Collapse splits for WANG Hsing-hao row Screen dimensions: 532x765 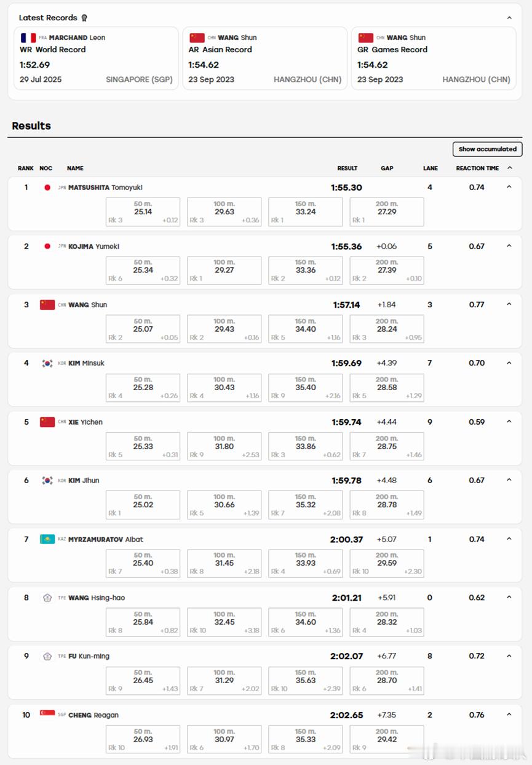click(509, 597)
